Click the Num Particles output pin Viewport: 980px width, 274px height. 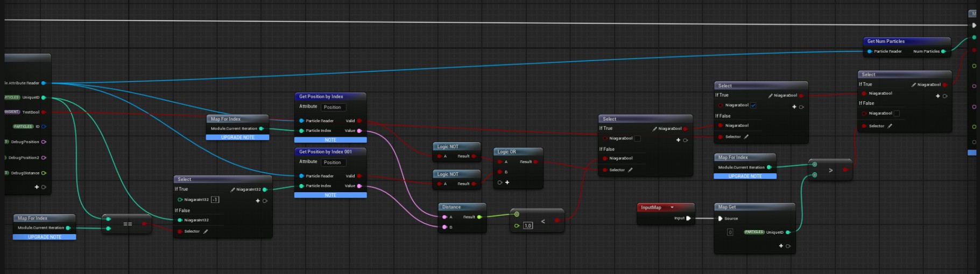tap(943, 52)
